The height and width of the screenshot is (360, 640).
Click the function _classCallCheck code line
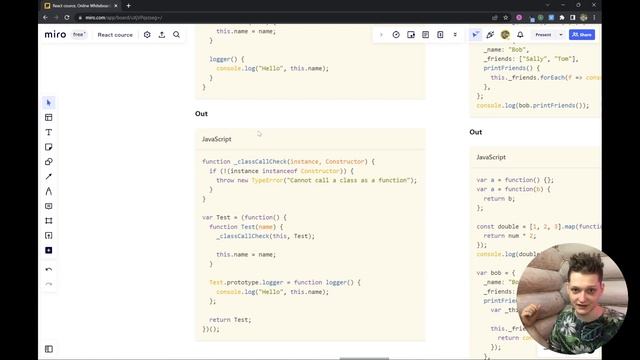click(x=288, y=162)
